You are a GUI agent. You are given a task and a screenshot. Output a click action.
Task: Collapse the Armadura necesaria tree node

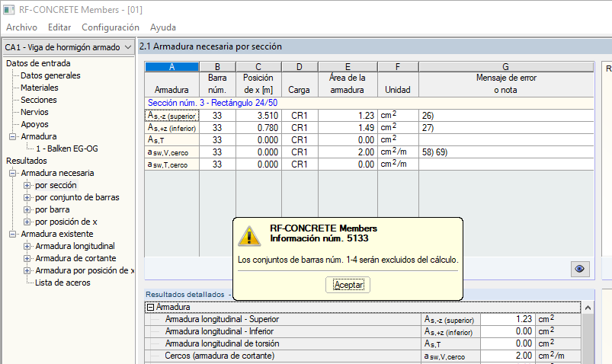14,173
